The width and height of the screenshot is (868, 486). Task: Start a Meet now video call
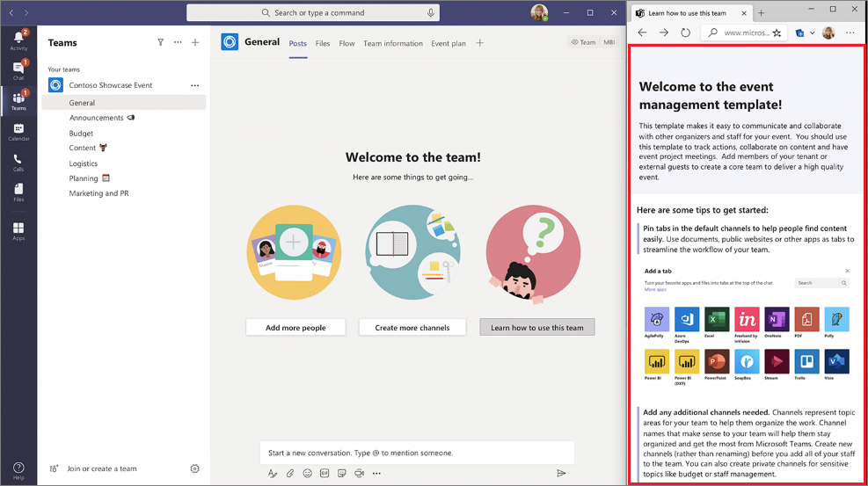coord(360,474)
